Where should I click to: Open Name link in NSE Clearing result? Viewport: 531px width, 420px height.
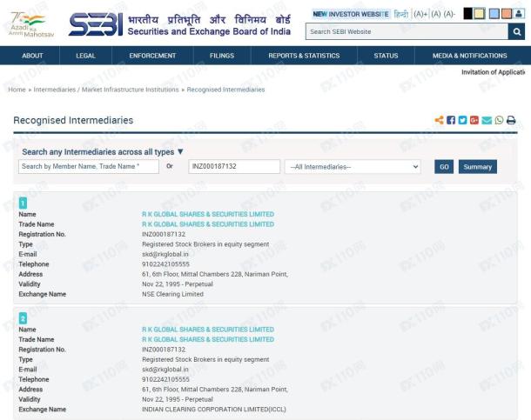click(x=208, y=214)
